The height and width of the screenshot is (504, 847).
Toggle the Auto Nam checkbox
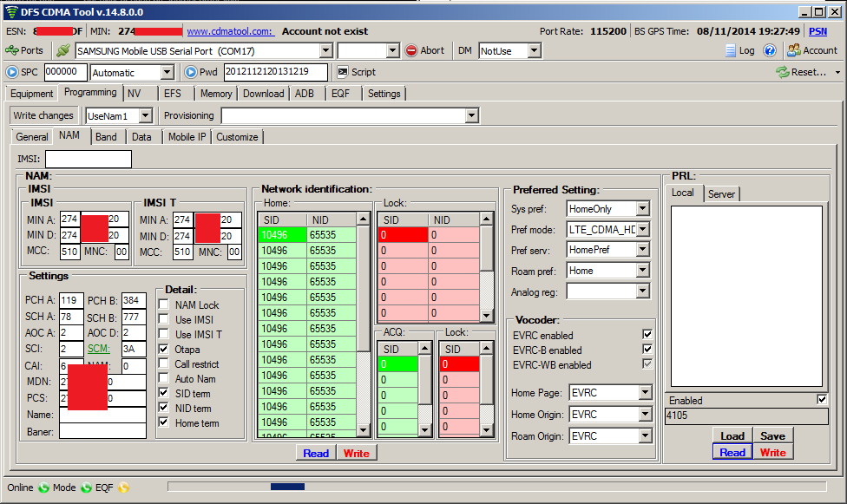click(x=164, y=378)
